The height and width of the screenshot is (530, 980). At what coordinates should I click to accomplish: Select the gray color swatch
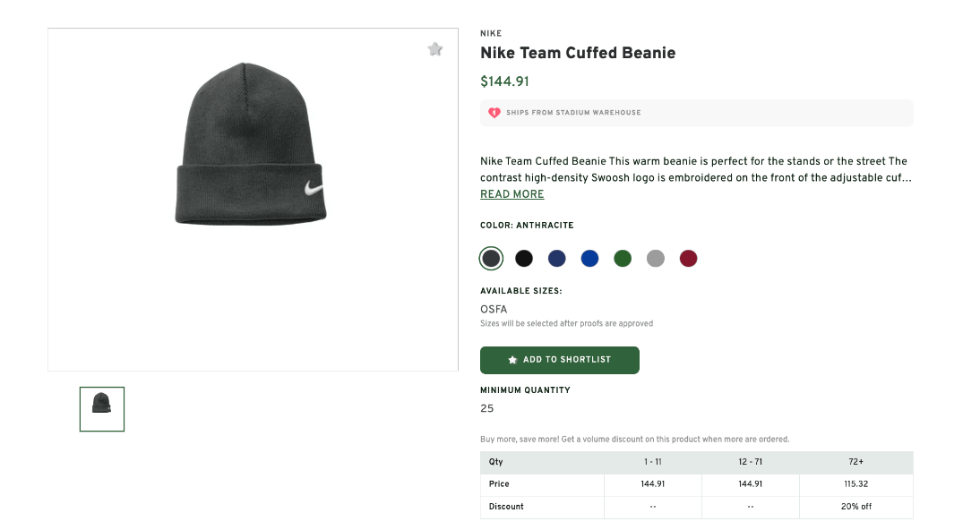(655, 258)
